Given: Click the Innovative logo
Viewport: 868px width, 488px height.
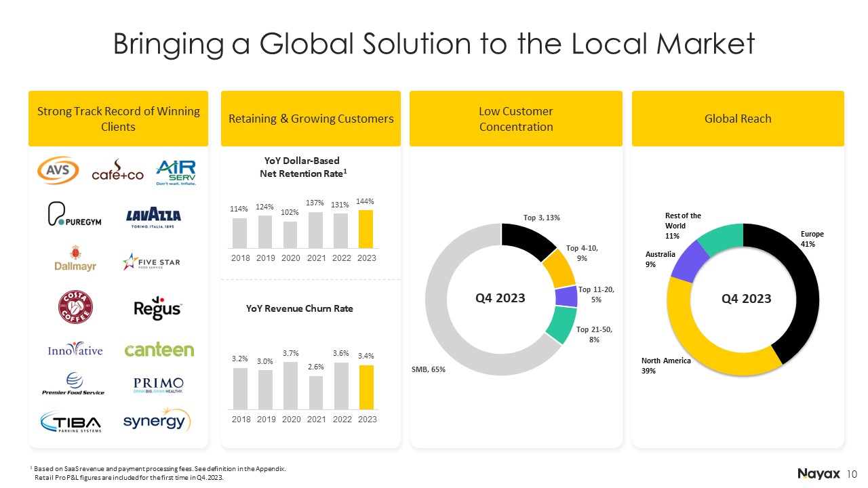Looking at the screenshot, I should tap(75, 350).
